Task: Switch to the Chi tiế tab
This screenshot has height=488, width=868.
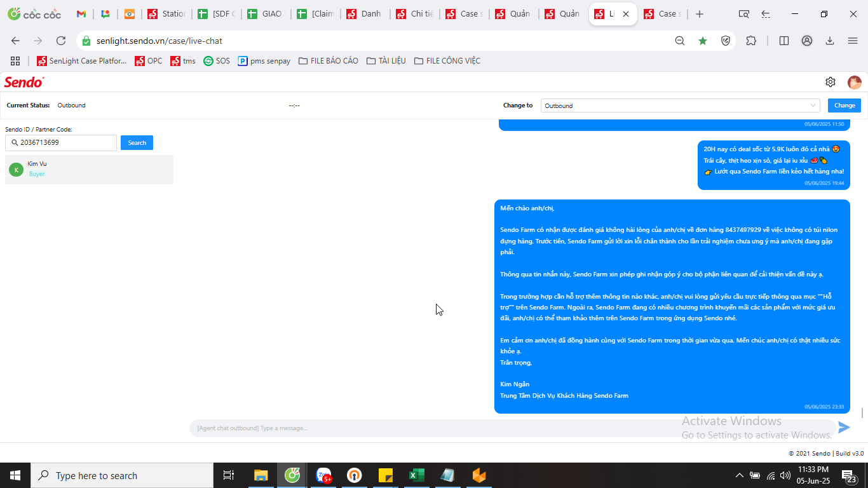Action: [414, 14]
